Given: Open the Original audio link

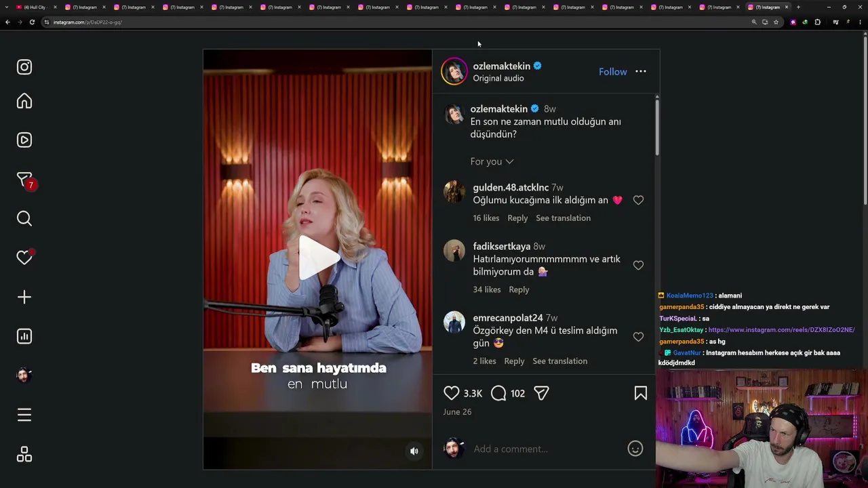Looking at the screenshot, I should (x=498, y=78).
